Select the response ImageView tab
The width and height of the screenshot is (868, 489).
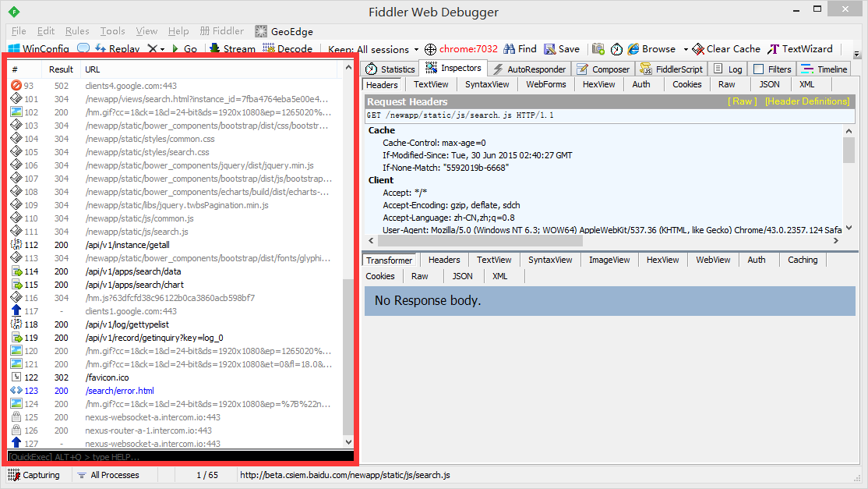[609, 260]
